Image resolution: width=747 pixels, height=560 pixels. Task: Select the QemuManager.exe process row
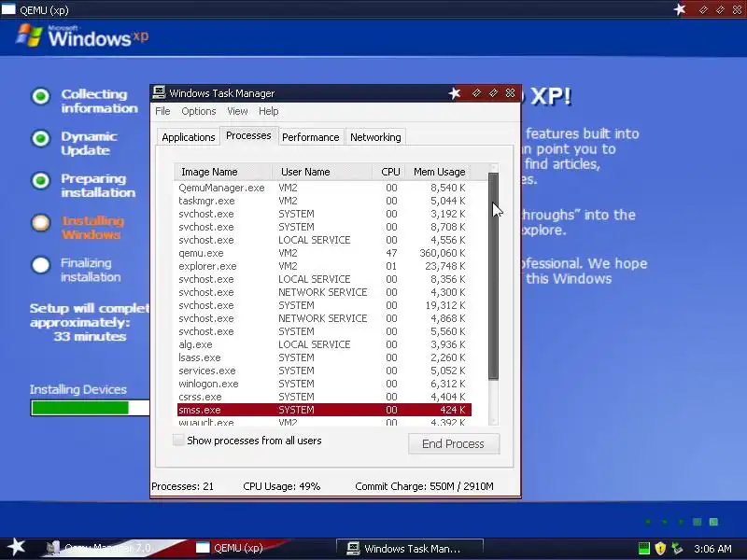click(324, 188)
